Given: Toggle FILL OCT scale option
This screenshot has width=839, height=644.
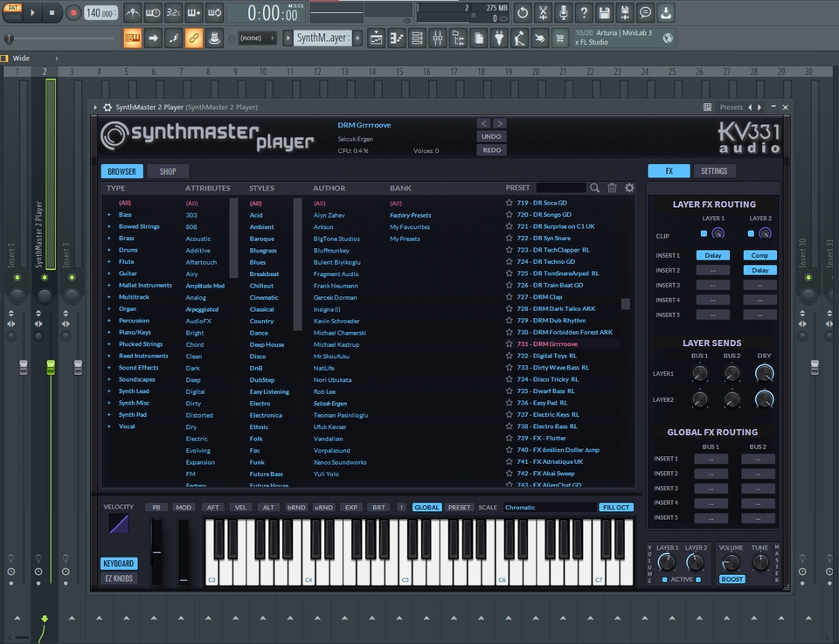Looking at the screenshot, I should tap(616, 507).
